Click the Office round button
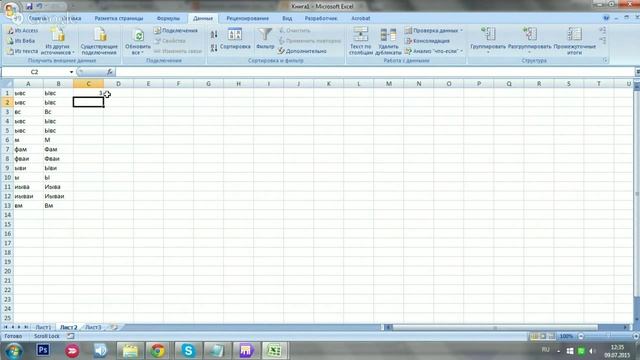This screenshot has width=640, height=360. coord(11,10)
